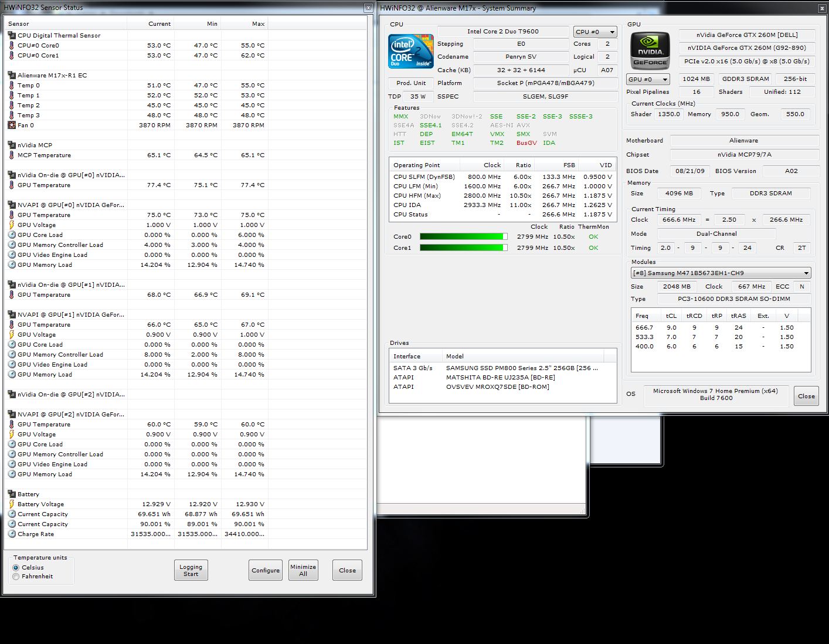Click the CPU IDA operating point row
Screen dimensions: 829x644
click(x=502, y=205)
